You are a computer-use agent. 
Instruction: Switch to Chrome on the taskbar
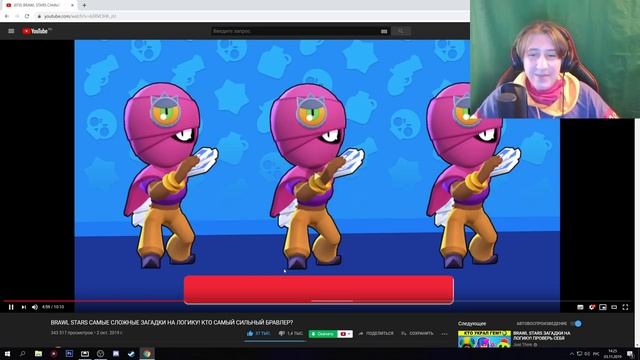coord(147,354)
